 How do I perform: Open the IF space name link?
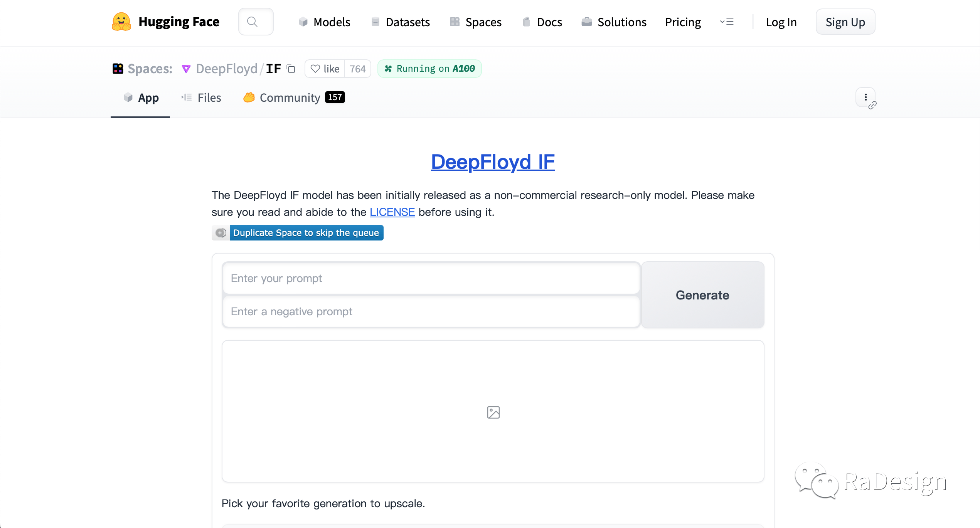(x=273, y=69)
